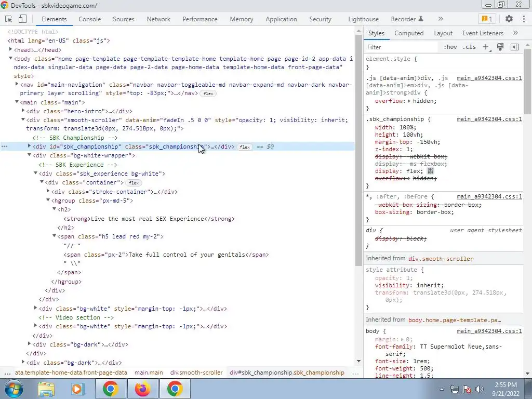Expand the main-navigation nav element
This screenshot has height=399, width=532.
[17, 84]
